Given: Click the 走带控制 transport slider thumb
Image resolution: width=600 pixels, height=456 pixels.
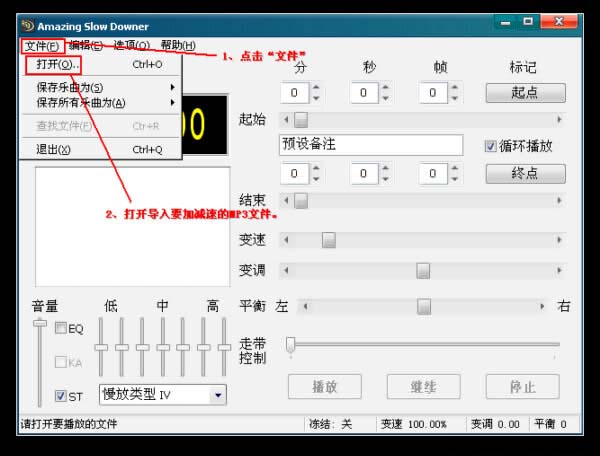Looking at the screenshot, I should [290, 345].
